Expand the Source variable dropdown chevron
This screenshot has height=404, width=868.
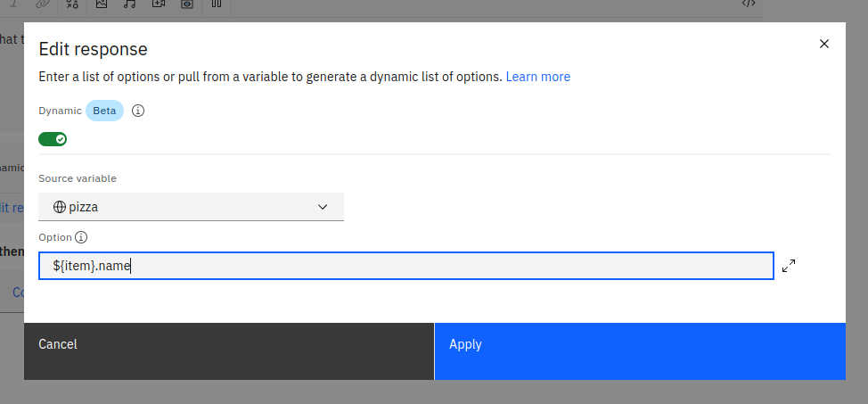tap(323, 207)
